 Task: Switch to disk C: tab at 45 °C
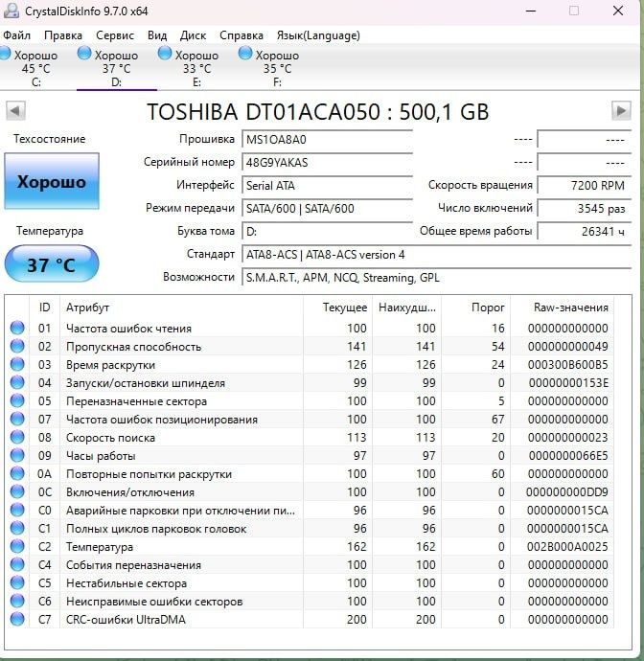(x=35, y=68)
